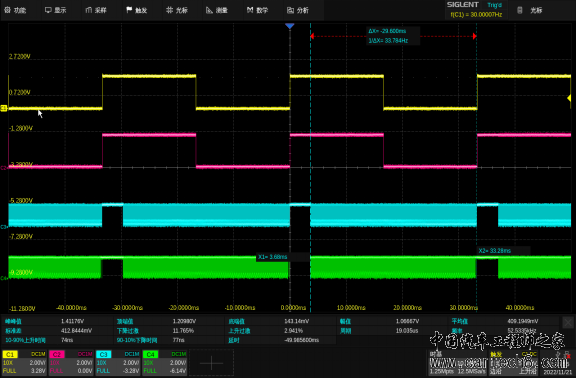Viewport: 576px width, 378px height.
Task: Click the Trig'd trigger status indicator
Action: point(494,5)
